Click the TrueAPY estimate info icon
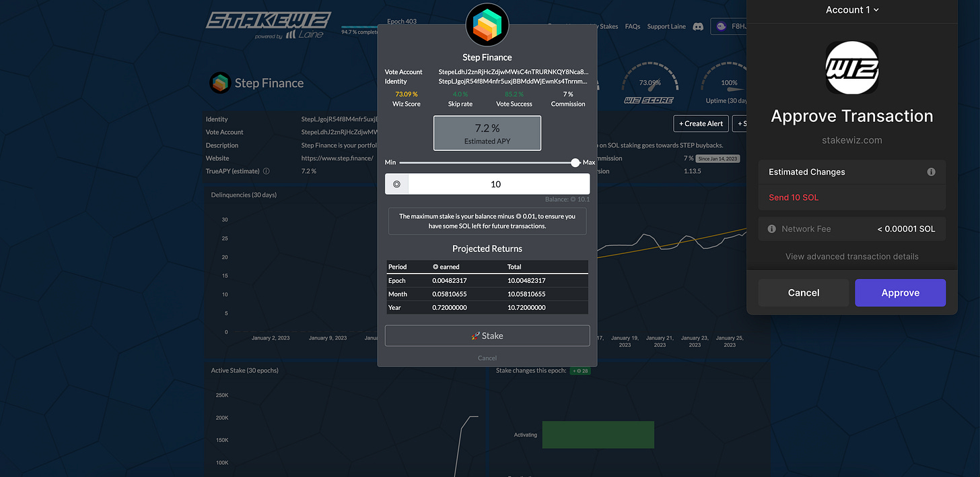 [267, 171]
